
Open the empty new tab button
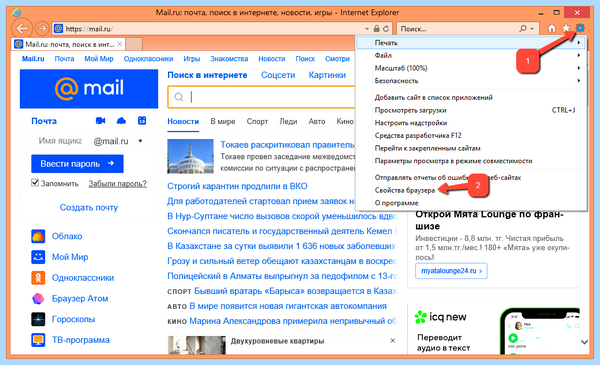[134, 44]
